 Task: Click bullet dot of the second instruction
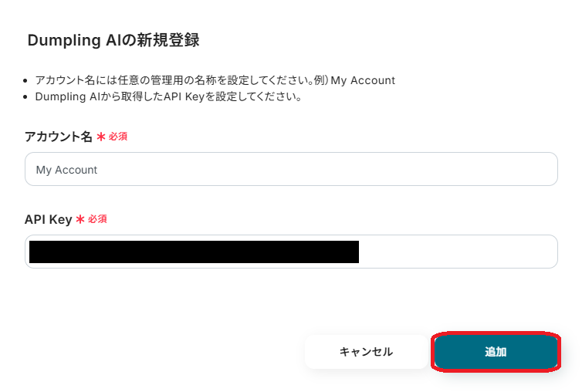(x=27, y=97)
